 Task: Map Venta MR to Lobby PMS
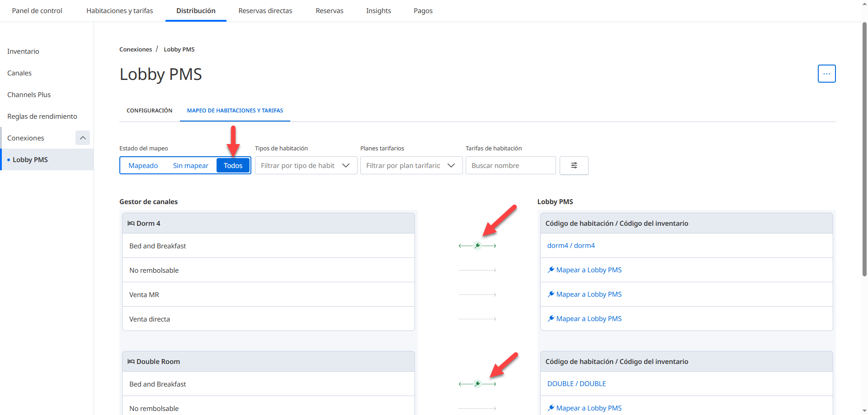tap(585, 294)
